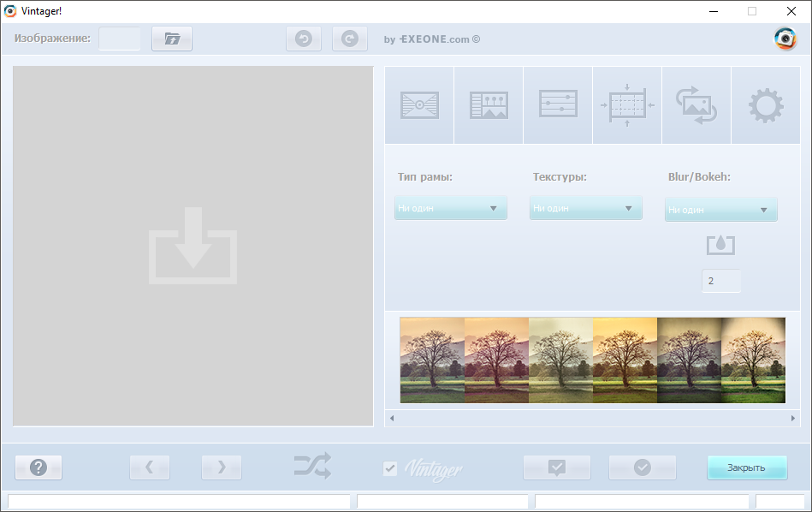This screenshot has height=512, width=812.
Task: Expand the Текстуры dropdown
Action: 586,208
